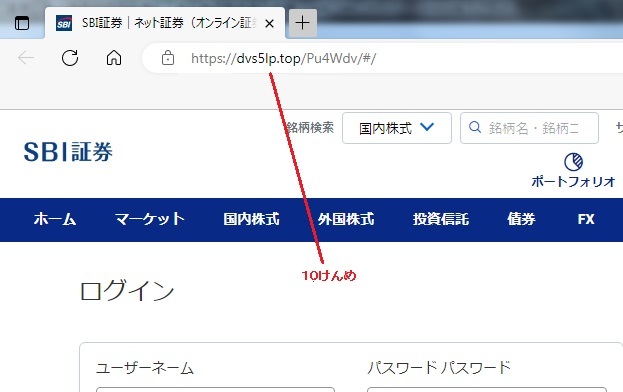The width and height of the screenshot is (623, 392).
Task: Click the address bar URL
Action: 283,58
